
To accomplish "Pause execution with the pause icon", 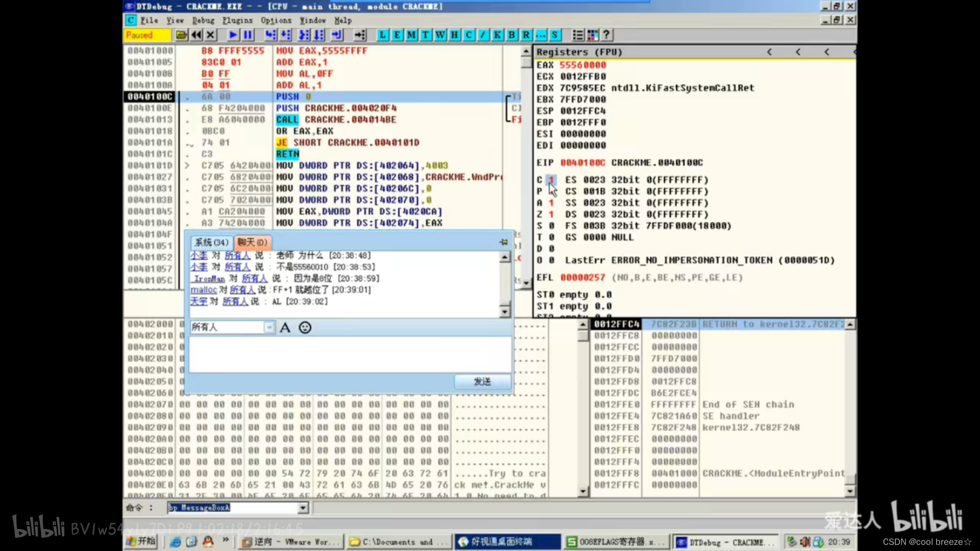I will click(248, 35).
